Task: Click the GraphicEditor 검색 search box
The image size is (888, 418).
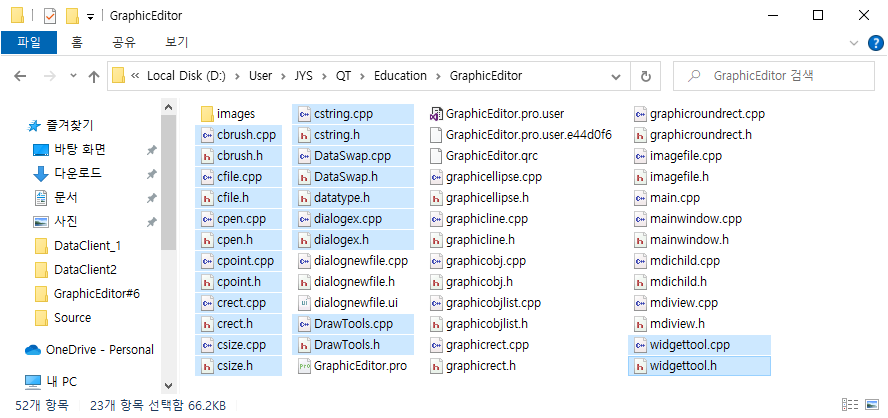Action: [774, 76]
